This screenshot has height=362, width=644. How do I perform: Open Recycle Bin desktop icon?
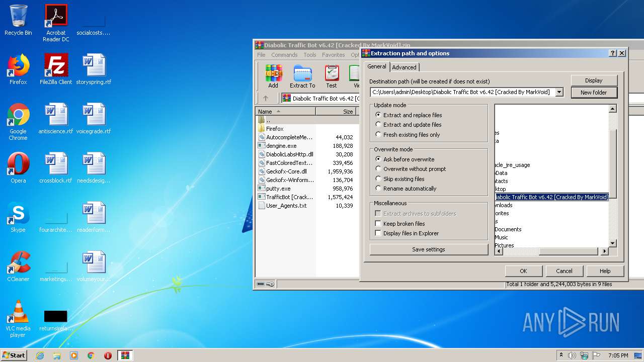[x=18, y=20]
